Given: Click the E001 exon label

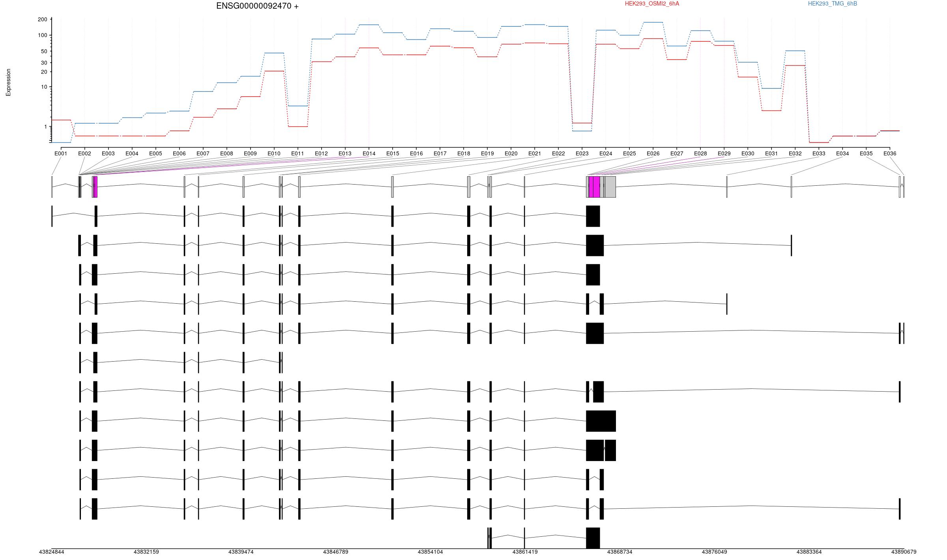Looking at the screenshot, I should (61, 153).
